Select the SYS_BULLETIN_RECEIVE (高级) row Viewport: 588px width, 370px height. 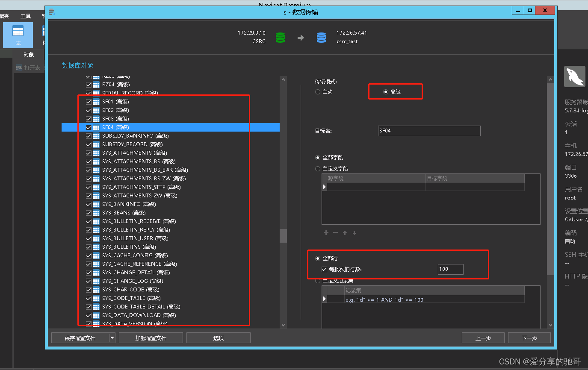[x=171, y=221]
